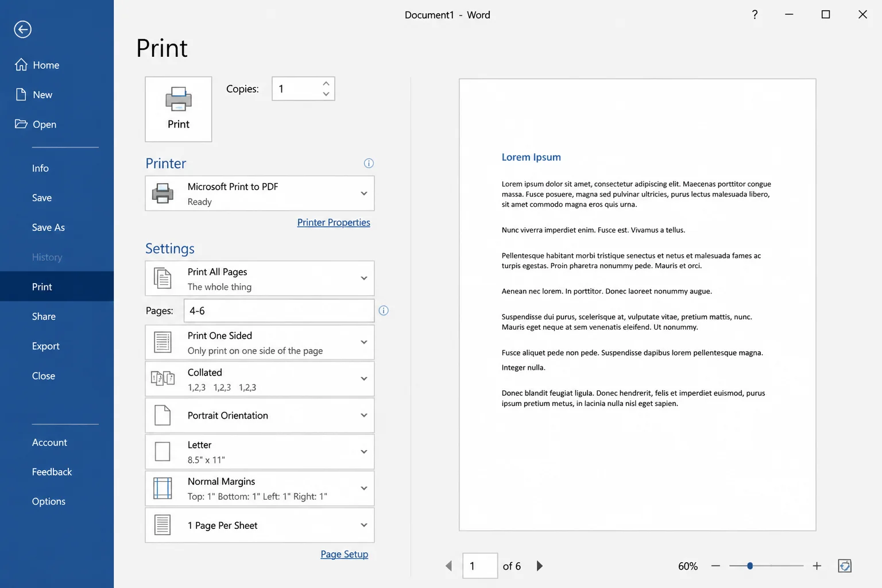Open the Letter paper size dropdown

click(260, 452)
